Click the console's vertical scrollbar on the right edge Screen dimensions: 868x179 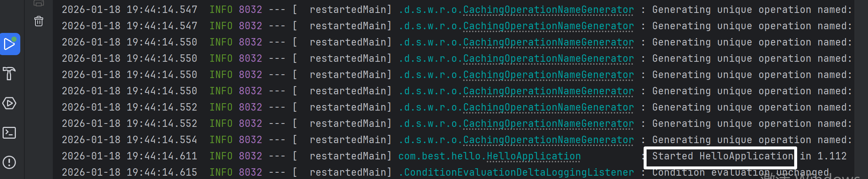click(861, 89)
